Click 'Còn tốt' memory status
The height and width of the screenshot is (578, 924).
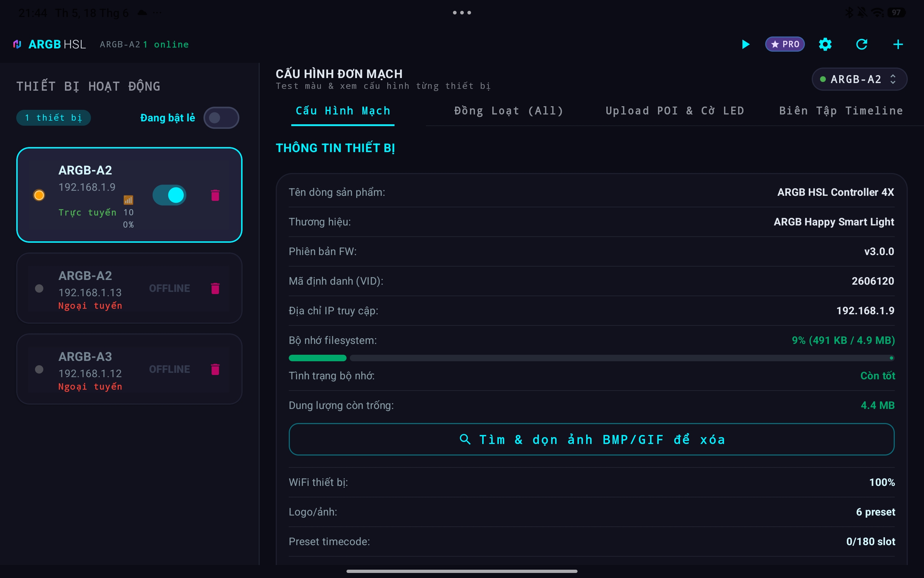(877, 376)
